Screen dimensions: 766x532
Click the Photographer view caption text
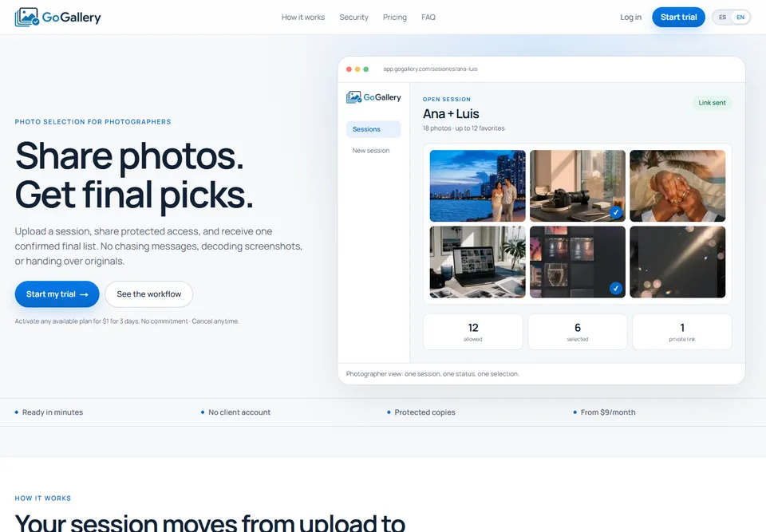(432, 374)
